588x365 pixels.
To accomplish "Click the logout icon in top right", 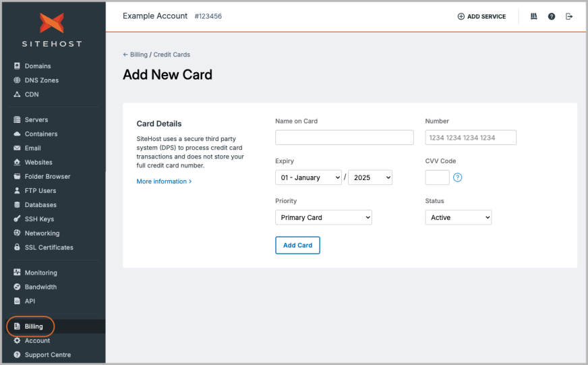I will pyautogui.click(x=569, y=16).
